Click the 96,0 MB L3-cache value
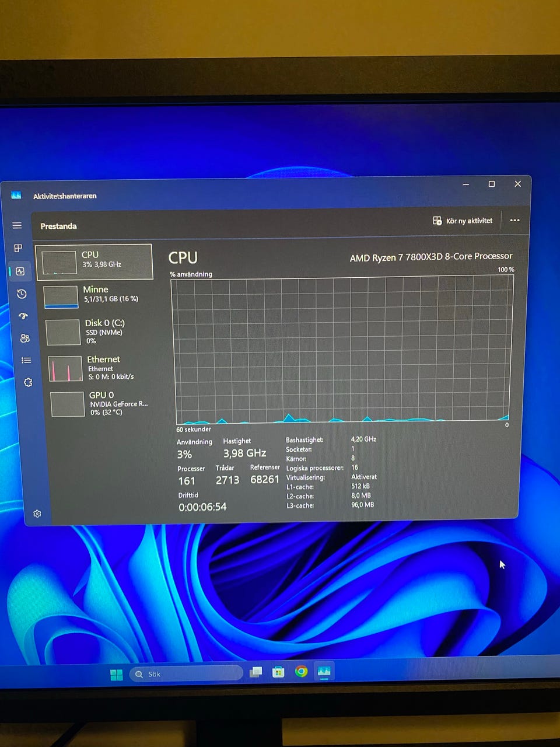This screenshot has width=560, height=747. pyautogui.click(x=363, y=505)
